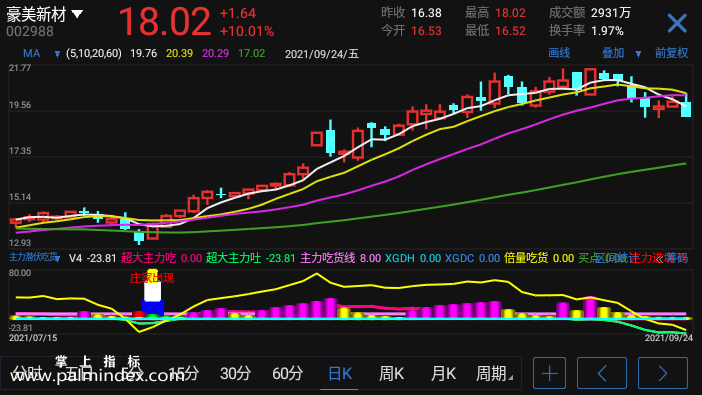Select the 日K tab
Viewport: 702px width, 395px height.
pyautogui.click(x=340, y=373)
